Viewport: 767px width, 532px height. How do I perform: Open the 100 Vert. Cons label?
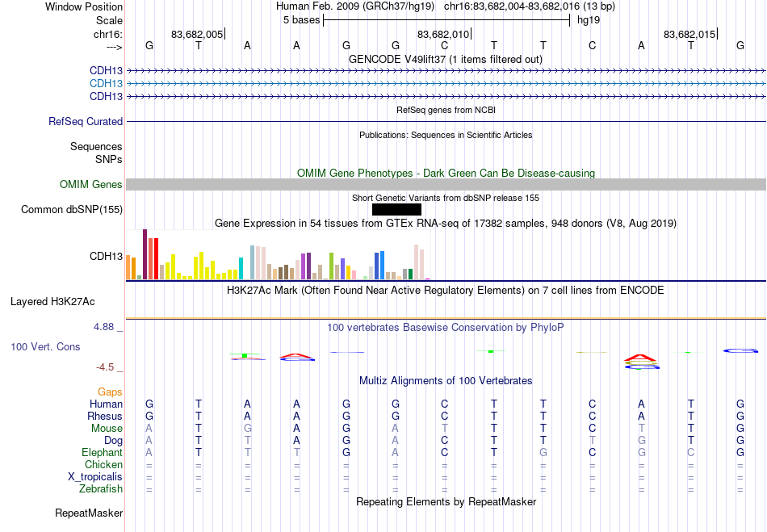click(x=45, y=346)
